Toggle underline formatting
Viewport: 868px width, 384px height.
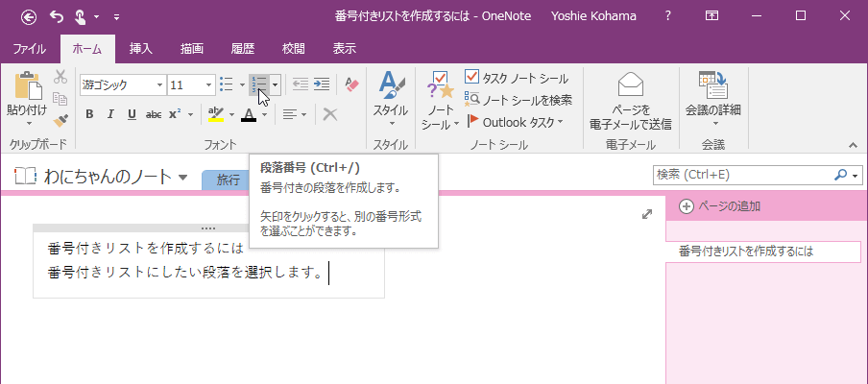[132, 114]
